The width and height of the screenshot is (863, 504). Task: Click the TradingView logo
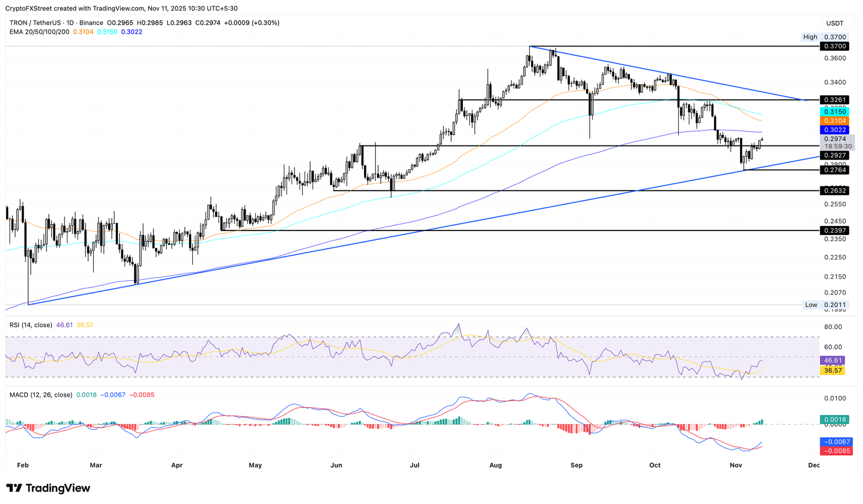48,488
